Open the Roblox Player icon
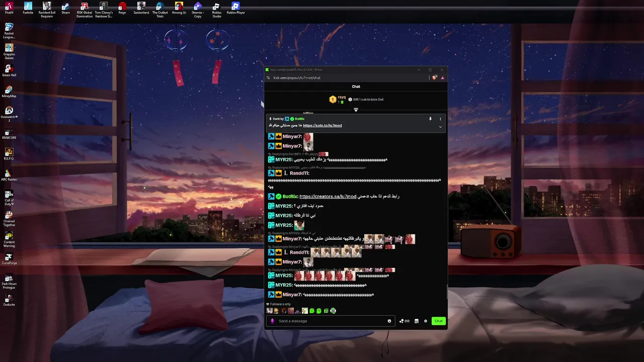This screenshot has width=644, height=362. click(x=235, y=8)
